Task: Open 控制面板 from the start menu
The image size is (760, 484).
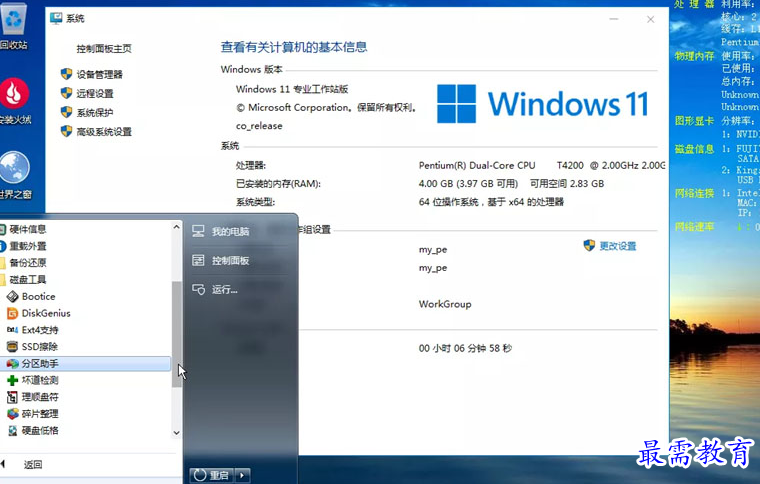Action: point(231,261)
